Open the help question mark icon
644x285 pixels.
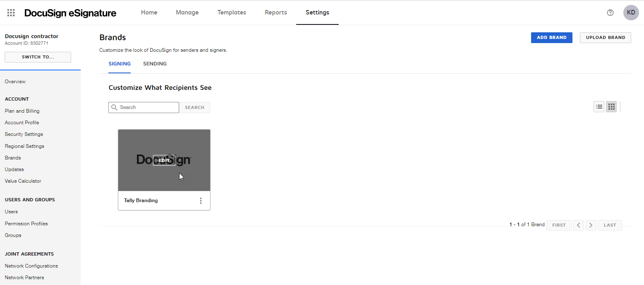click(x=610, y=12)
